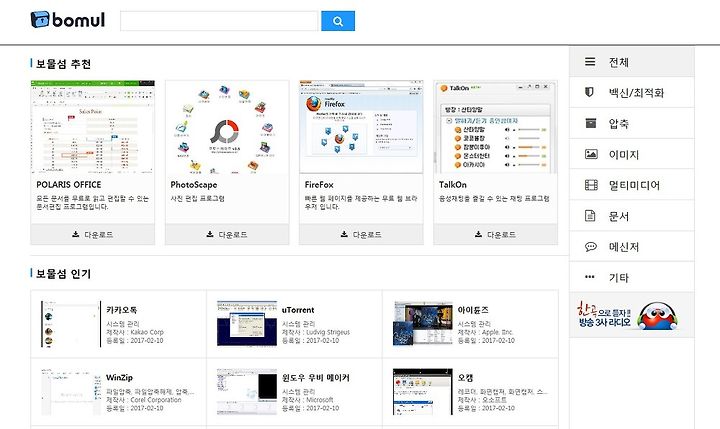Open the 기타 category
This screenshot has height=429, width=720.
tap(632, 277)
